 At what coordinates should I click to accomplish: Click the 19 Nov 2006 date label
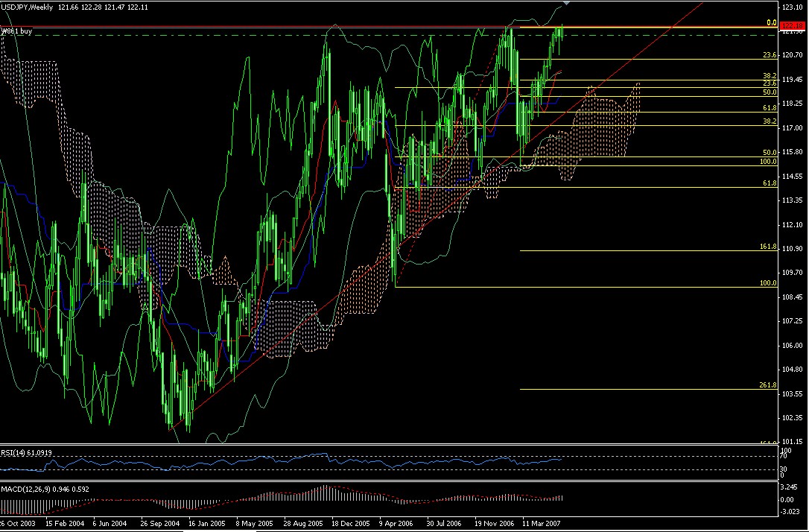(x=495, y=523)
